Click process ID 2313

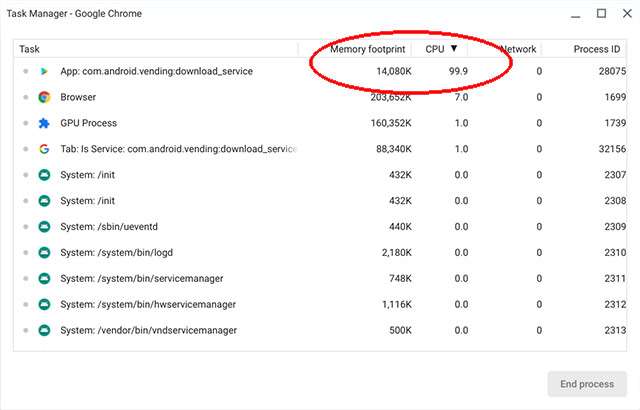(615, 330)
